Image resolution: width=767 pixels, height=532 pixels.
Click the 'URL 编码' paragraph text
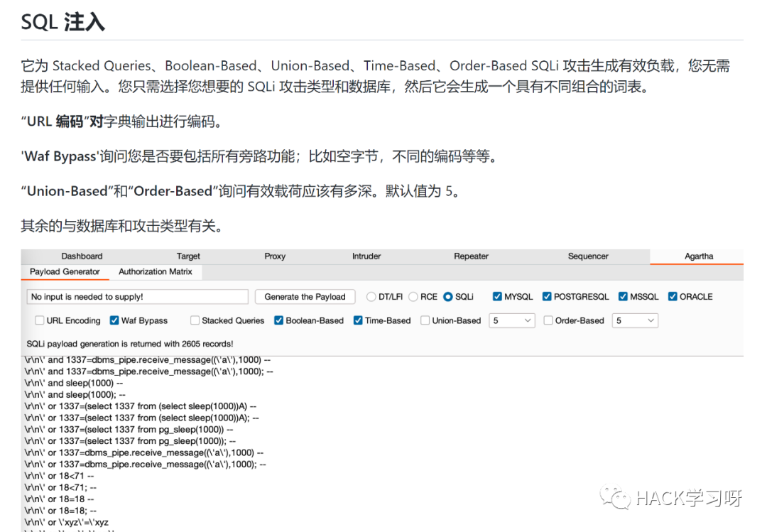[122, 121]
